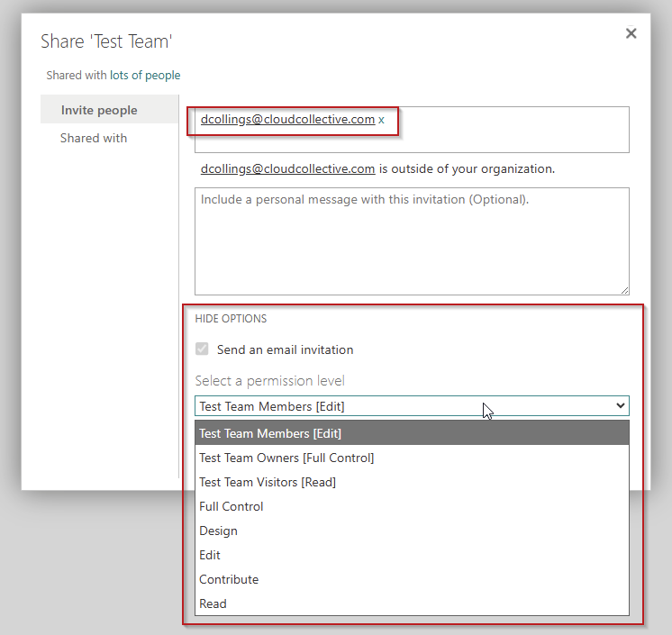
Task: Click the lots of people link
Action: 145,76
